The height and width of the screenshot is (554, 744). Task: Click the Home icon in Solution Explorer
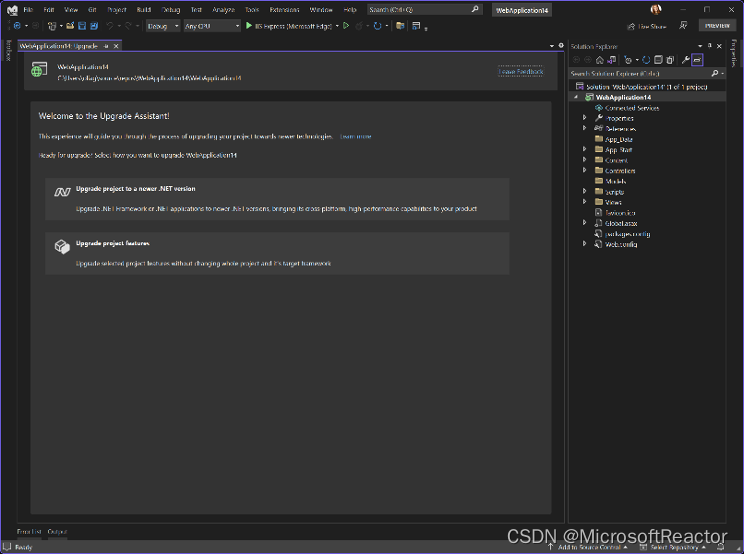[x=600, y=60]
